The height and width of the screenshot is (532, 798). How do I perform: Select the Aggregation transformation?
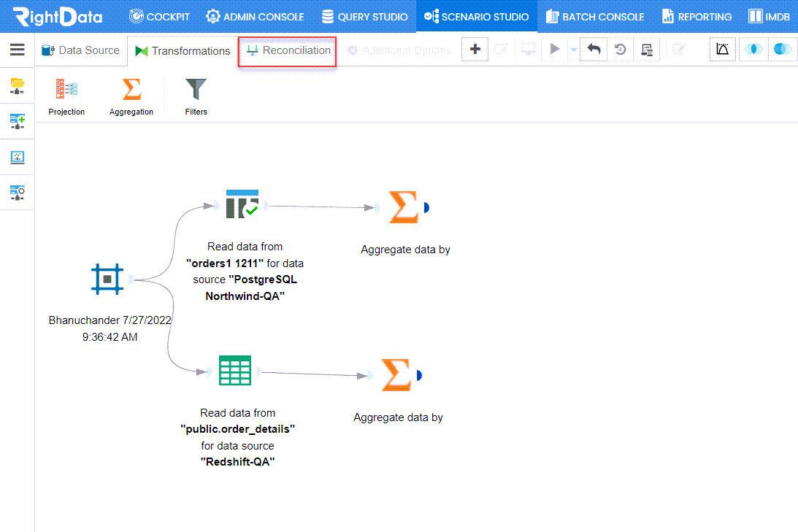point(131,96)
